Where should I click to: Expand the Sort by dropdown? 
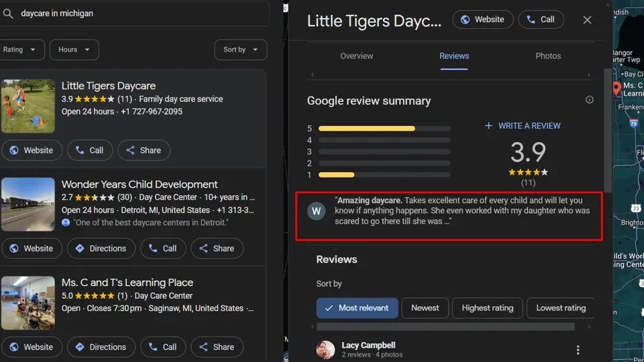(241, 50)
